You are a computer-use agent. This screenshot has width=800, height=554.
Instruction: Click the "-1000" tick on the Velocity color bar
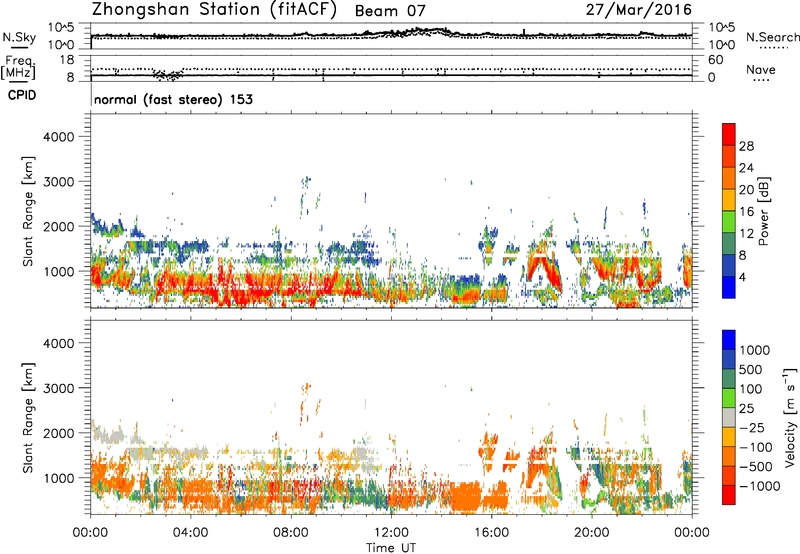pos(759,486)
